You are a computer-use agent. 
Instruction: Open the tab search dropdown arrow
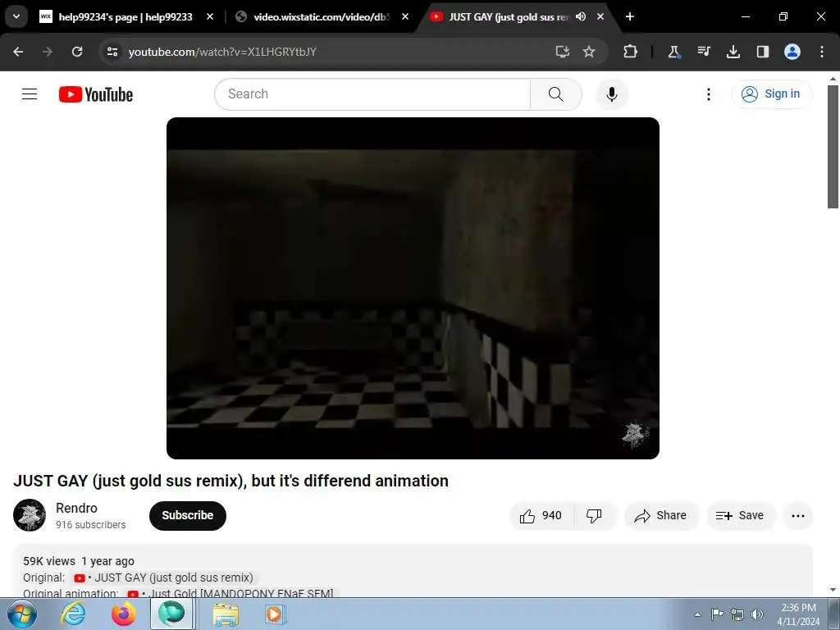click(x=16, y=17)
